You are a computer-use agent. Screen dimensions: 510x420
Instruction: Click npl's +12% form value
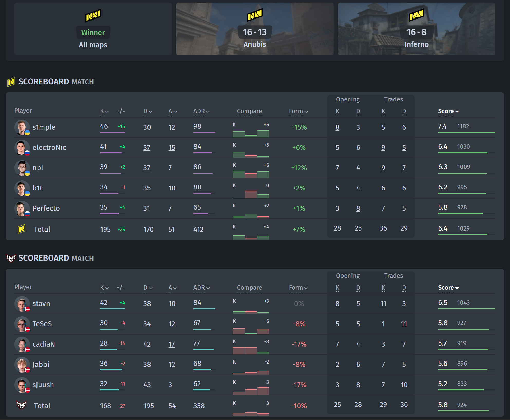(x=299, y=168)
